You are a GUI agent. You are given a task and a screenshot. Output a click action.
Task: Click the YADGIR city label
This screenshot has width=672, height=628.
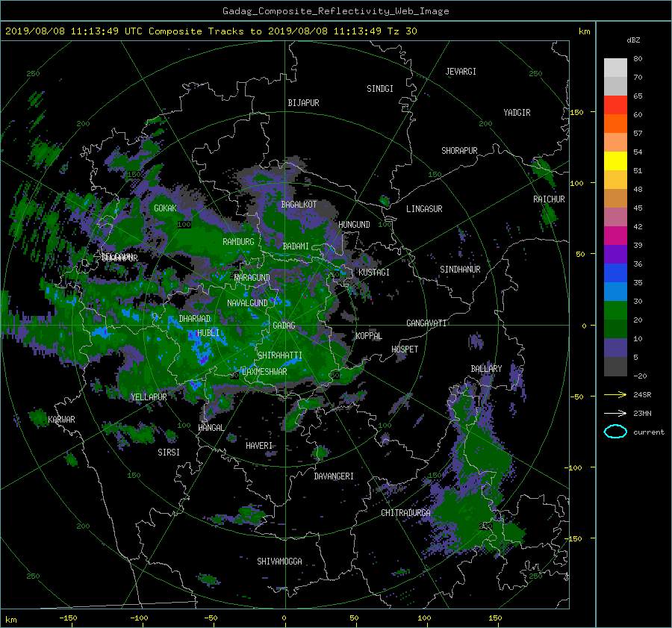517,112
